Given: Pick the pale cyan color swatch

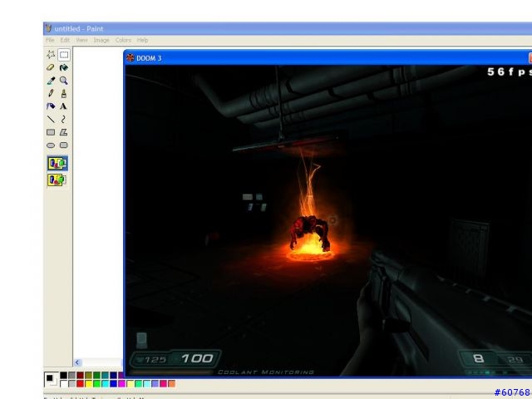Looking at the screenshot, I should tap(146, 384).
